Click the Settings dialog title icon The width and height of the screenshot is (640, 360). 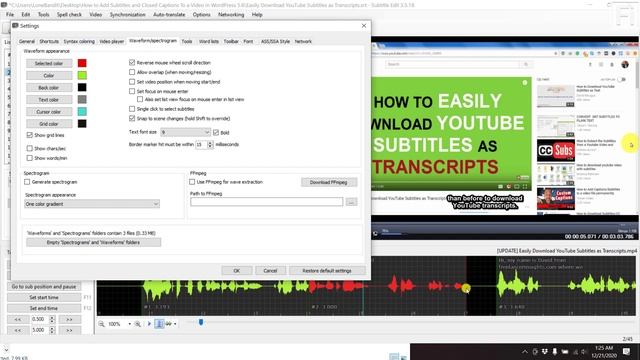point(16,26)
